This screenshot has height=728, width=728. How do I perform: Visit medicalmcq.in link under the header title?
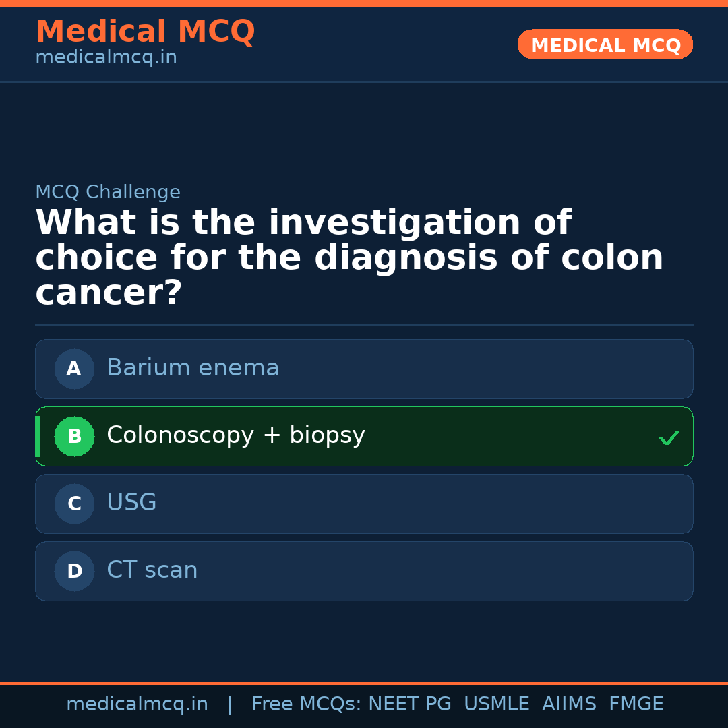point(106,58)
